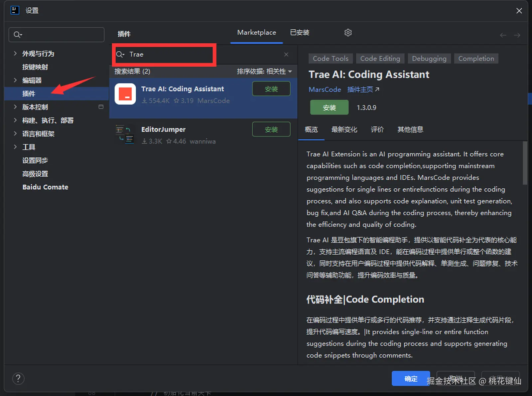532x396 pixels.
Task: Expand the 编辑器 tree node
Action: 15,80
